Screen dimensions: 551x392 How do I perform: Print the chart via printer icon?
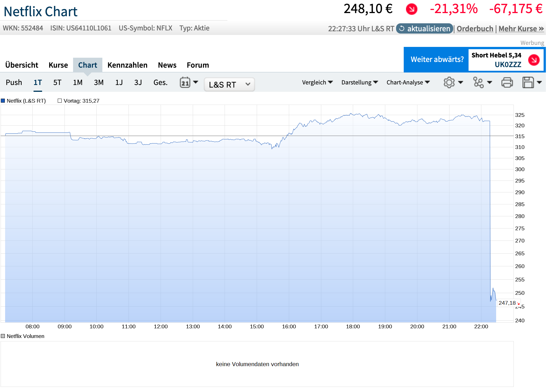(507, 82)
